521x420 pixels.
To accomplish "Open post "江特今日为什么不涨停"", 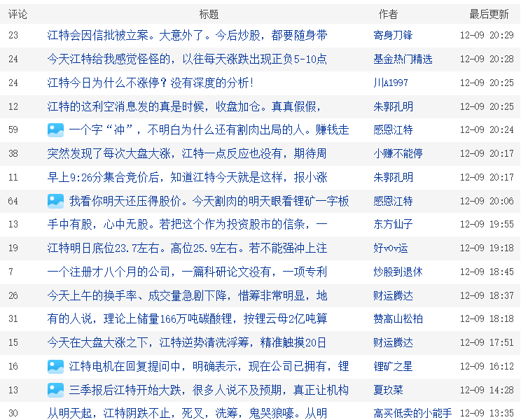I will [150, 83].
